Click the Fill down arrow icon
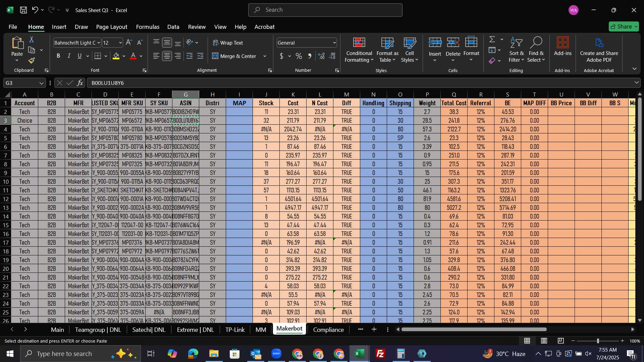 492,50
